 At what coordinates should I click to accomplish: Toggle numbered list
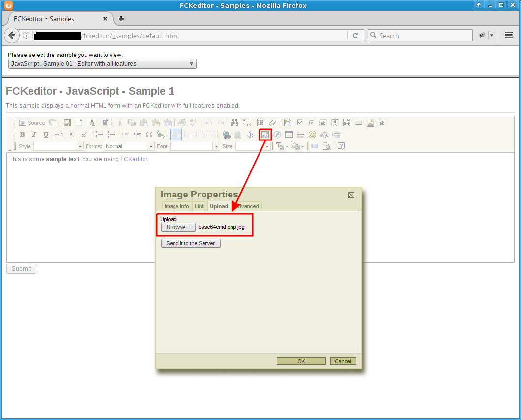point(99,135)
